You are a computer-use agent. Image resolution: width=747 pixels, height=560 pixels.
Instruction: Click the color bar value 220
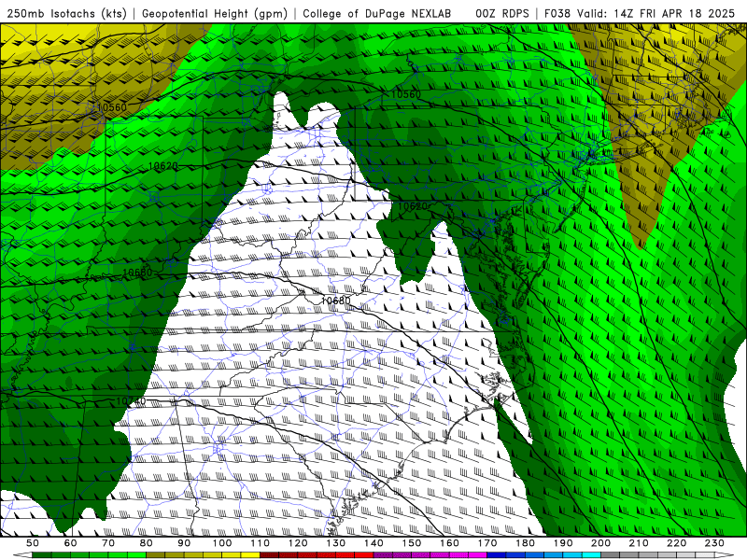pyautogui.click(x=677, y=543)
